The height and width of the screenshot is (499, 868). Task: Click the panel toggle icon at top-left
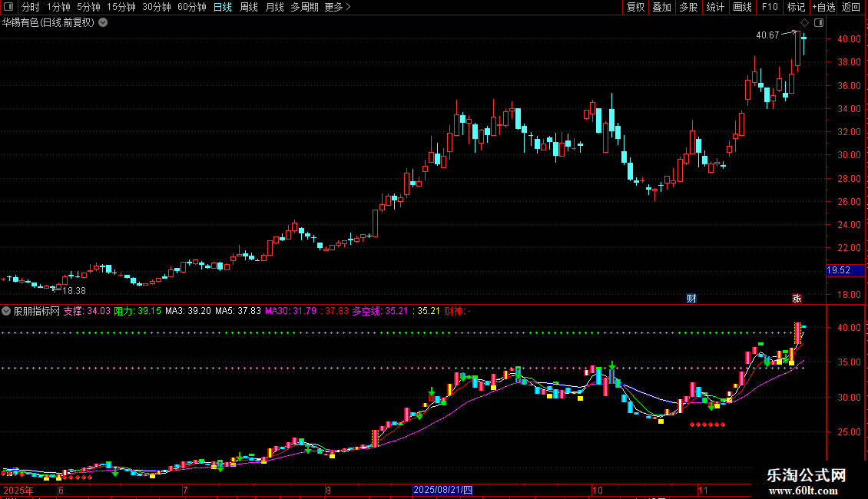coord(8,7)
